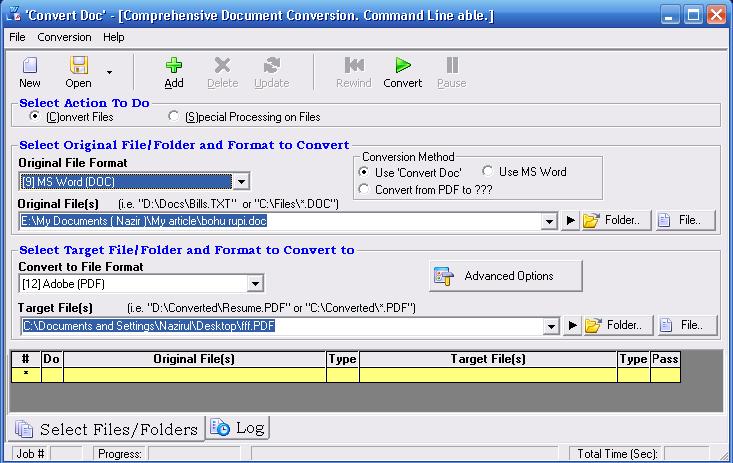The height and width of the screenshot is (463, 733).
Task: Click the Do column header
Action: (x=52, y=359)
